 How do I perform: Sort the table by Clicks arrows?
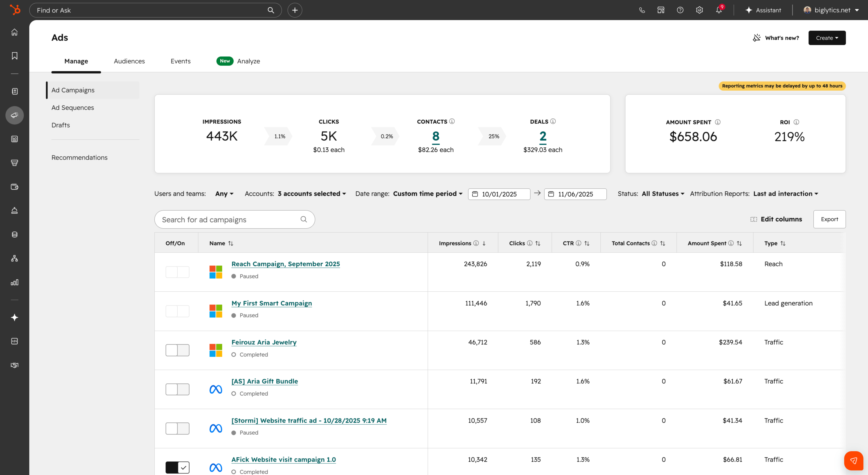click(538, 243)
